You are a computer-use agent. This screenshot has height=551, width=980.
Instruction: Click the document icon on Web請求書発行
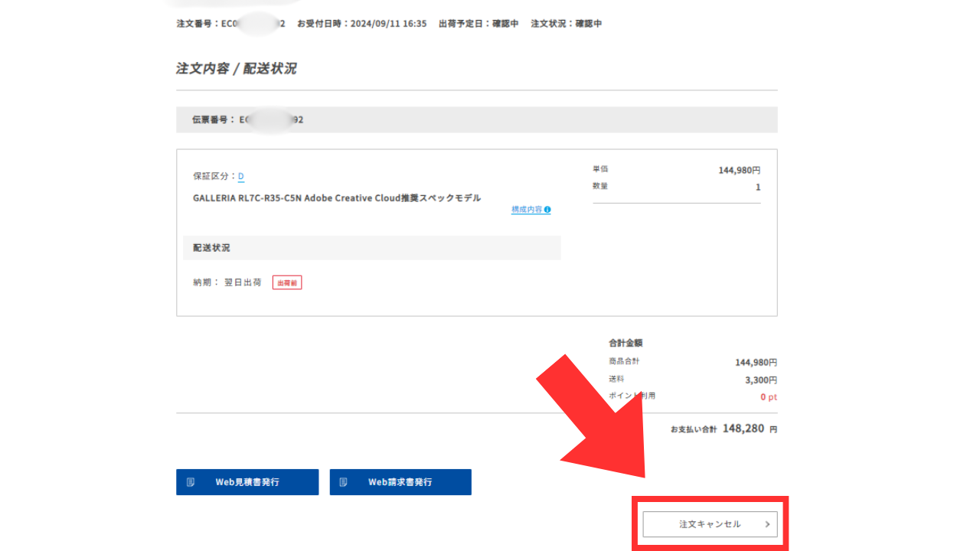344,482
